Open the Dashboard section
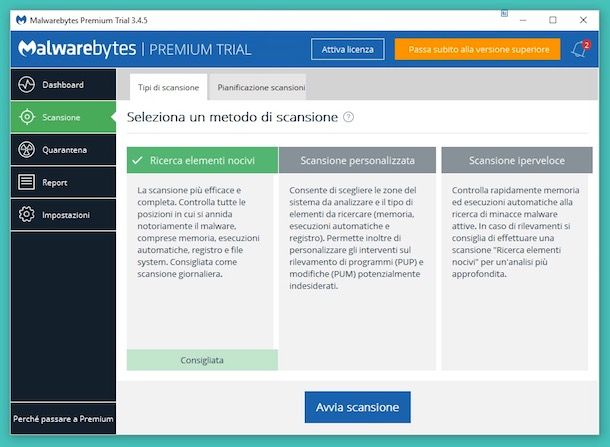610x447 pixels. pyautogui.click(x=63, y=84)
